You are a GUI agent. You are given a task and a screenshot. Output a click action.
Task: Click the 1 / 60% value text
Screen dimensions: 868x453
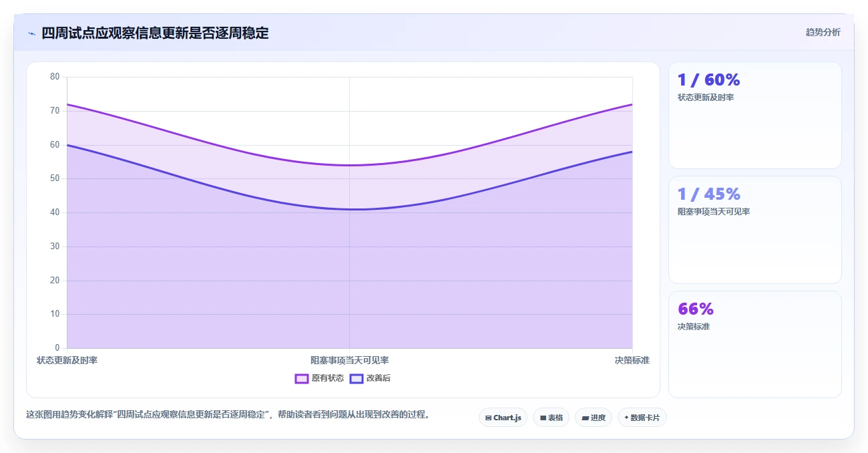click(709, 80)
